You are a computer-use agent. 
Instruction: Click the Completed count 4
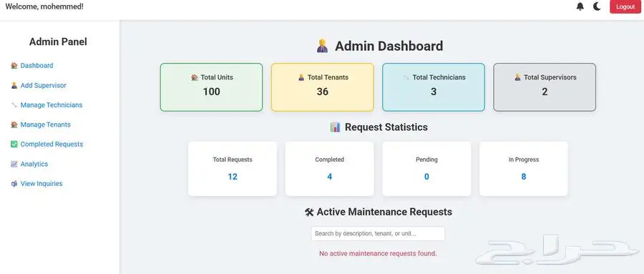pos(329,177)
